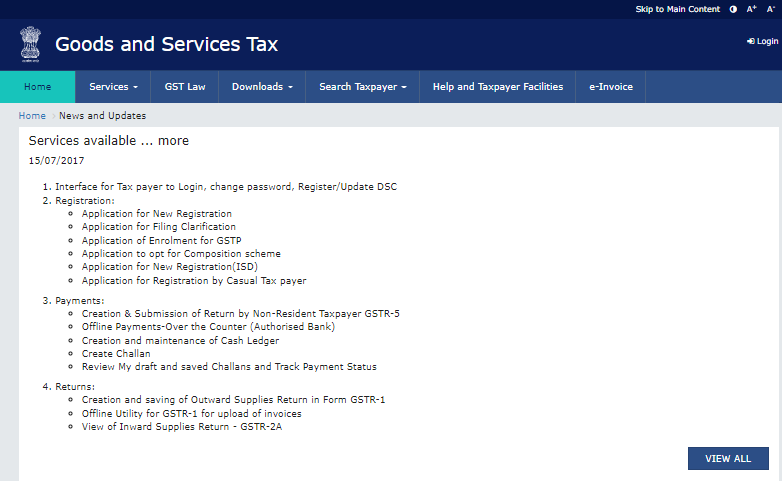Viewport: 782px width, 481px height.
Task: Click Application for New Registration item
Action: [156, 214]
